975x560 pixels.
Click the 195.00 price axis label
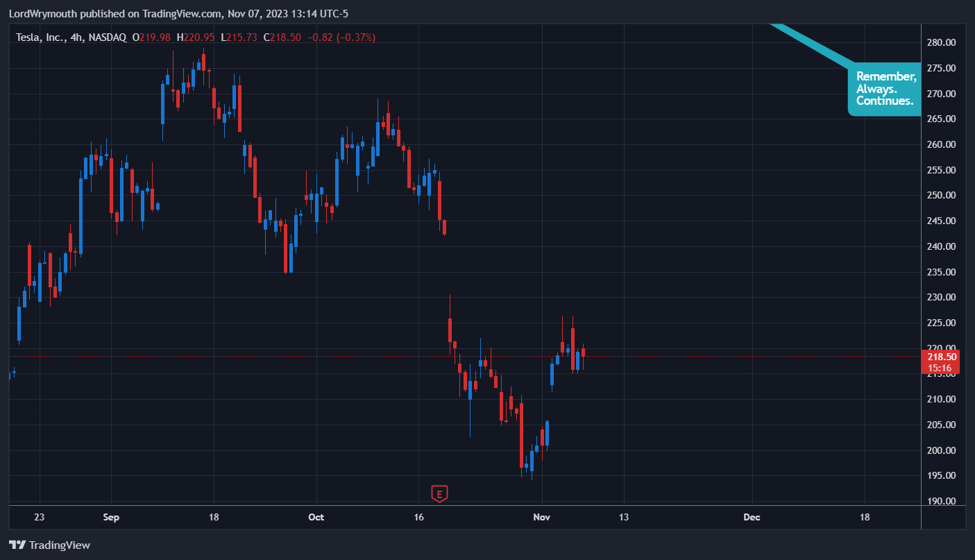click(x=942, y=475)
